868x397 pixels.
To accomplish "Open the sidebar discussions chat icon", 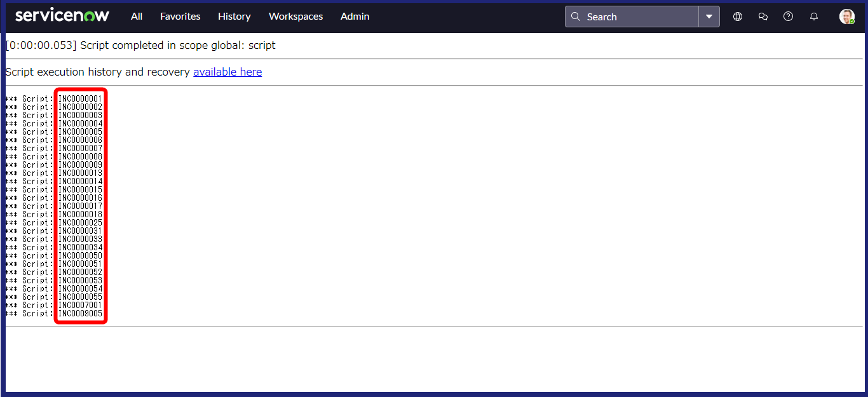I will pos(763,17).
